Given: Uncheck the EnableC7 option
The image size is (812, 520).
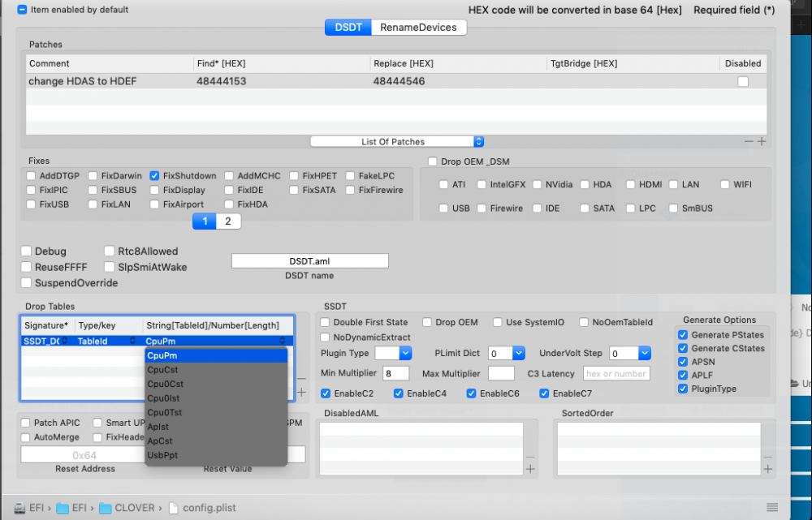Looking at the screenshot, I should pos(544,393).
